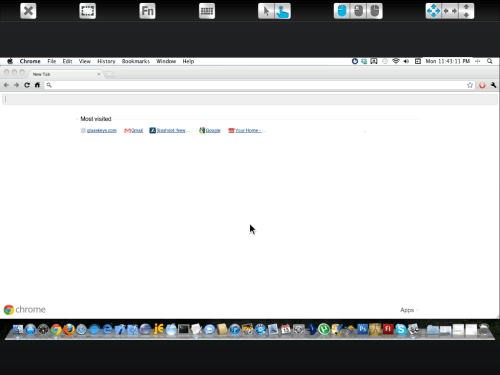Open the File menu

point(52,61)
